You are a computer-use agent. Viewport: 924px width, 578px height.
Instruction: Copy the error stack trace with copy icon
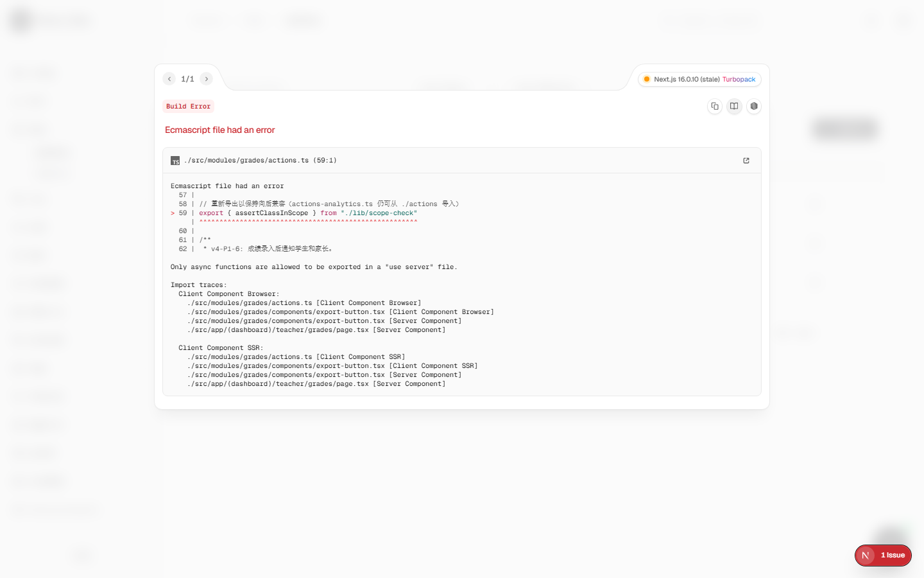[x=715, y=106]
